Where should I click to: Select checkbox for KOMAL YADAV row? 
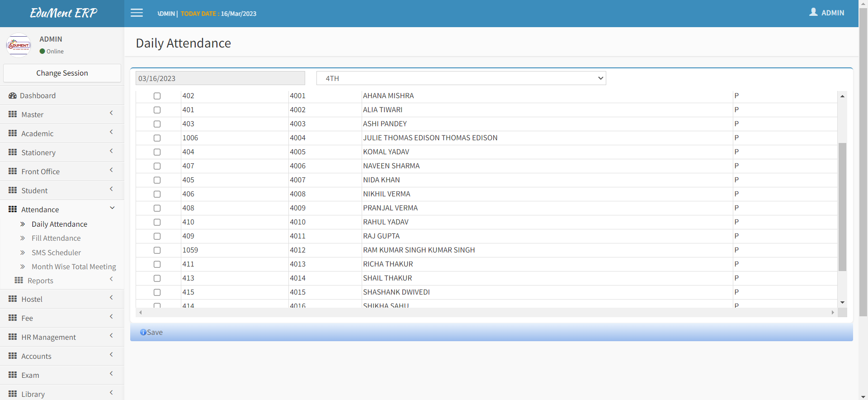tap(157, 152)
